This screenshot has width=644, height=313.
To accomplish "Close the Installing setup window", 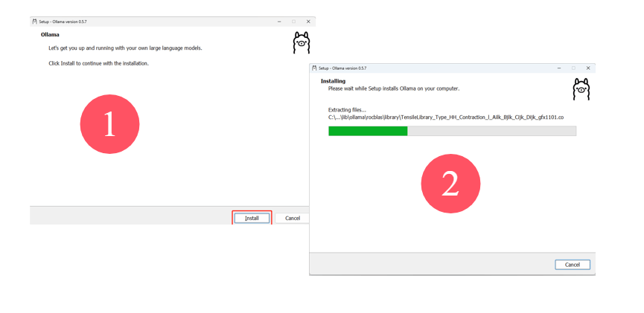I will tap(588, 68).
